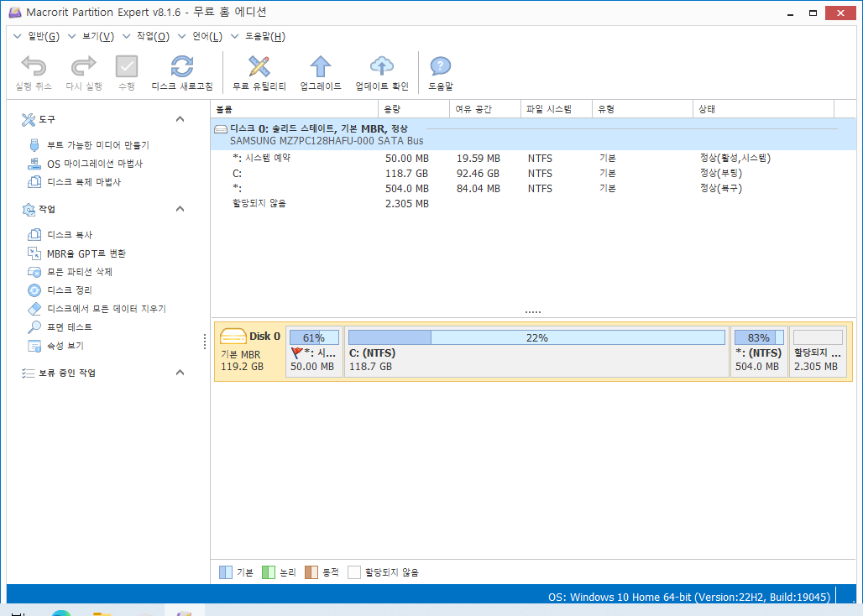Click the 61% usage bar partition block
The width and height of the screenshot is (863, 616).
[x=314, y=337]
